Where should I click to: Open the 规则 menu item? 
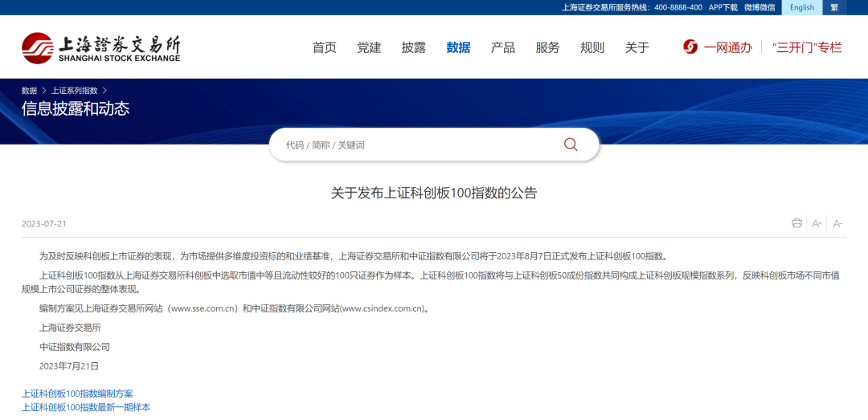[x=592, y=47]
